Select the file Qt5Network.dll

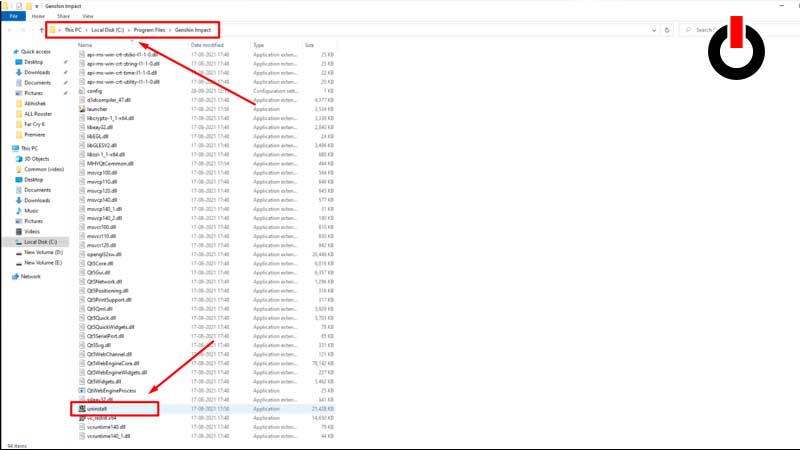tap(104, 282)
